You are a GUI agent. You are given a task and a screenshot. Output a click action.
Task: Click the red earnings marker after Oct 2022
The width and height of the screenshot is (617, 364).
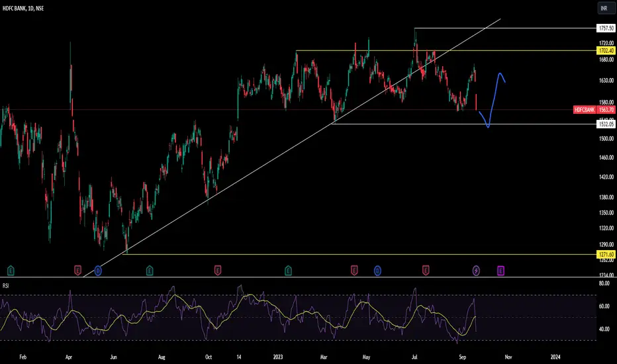click(x=218, y=270)
